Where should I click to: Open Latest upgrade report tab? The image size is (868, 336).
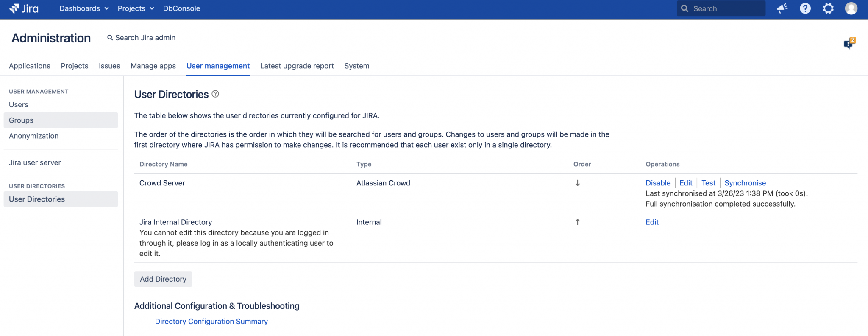(x=297, y=66)
